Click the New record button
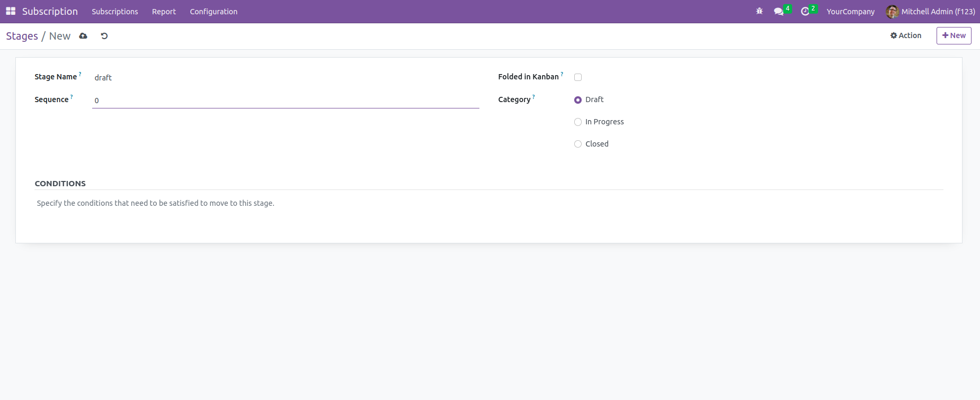 954,35
